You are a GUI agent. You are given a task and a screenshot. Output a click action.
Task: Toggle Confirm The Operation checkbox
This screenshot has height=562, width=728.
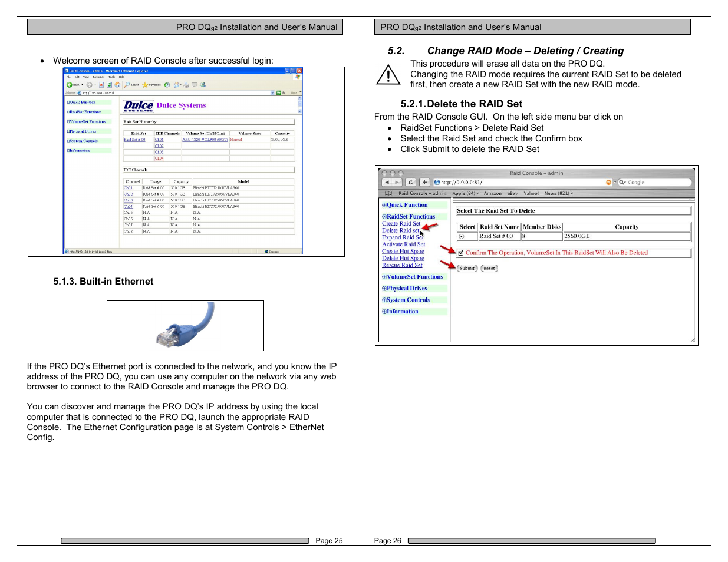461,253
